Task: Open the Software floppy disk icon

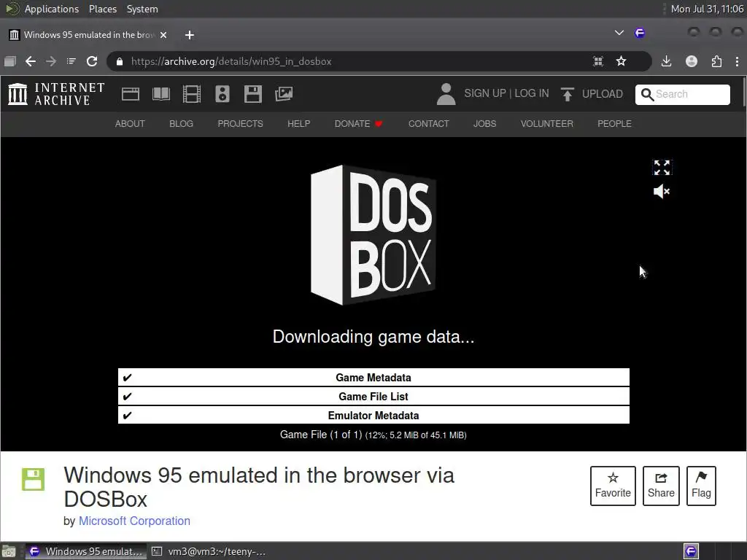Action: tap(253, 94)
